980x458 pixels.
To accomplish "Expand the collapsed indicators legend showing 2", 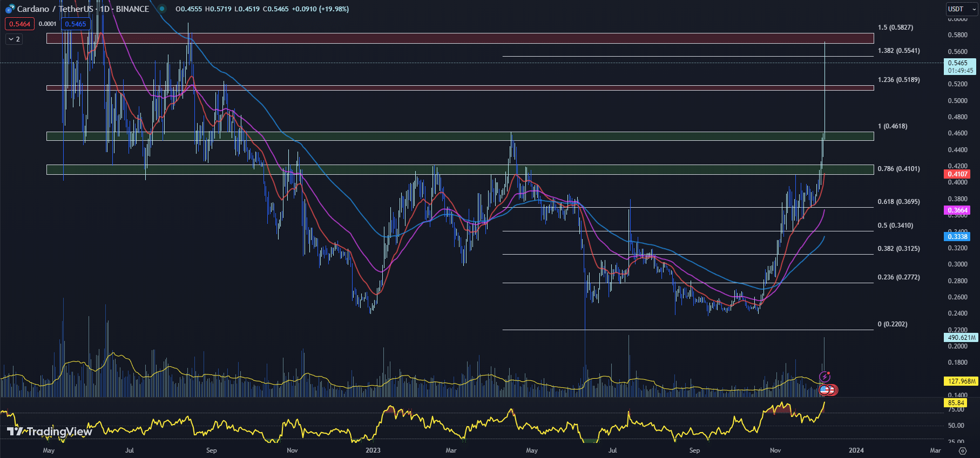I will click(14, 39).
